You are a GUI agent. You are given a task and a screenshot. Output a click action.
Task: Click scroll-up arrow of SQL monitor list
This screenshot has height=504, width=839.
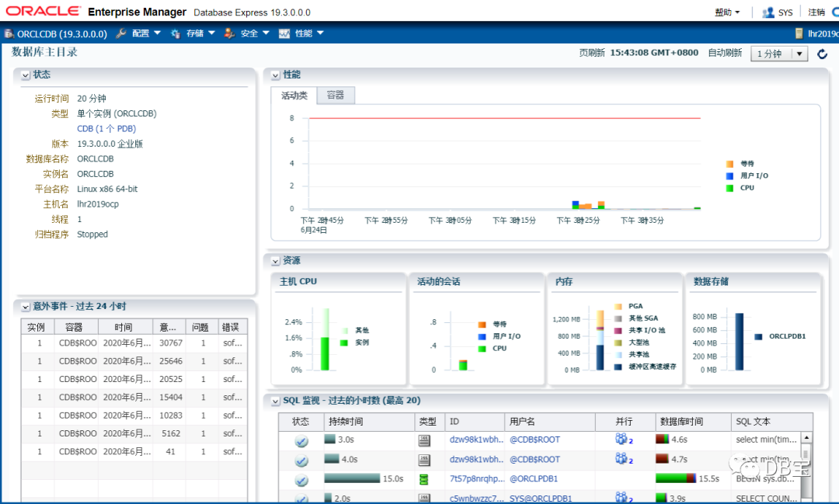click(806, 438)
